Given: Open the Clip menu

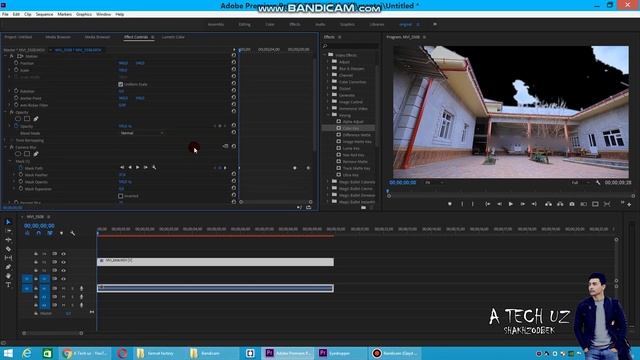Looking at the screenshot, I should tap(28, 14).
